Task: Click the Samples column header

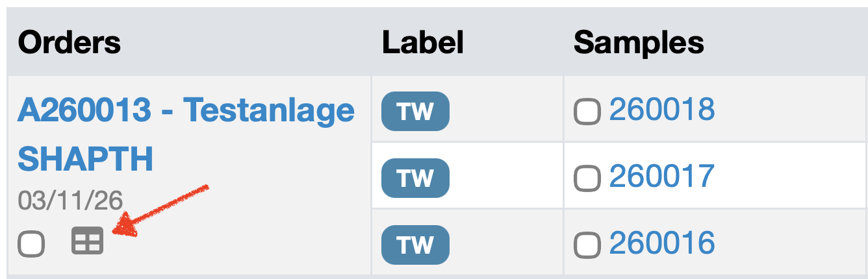Action: 639,43
